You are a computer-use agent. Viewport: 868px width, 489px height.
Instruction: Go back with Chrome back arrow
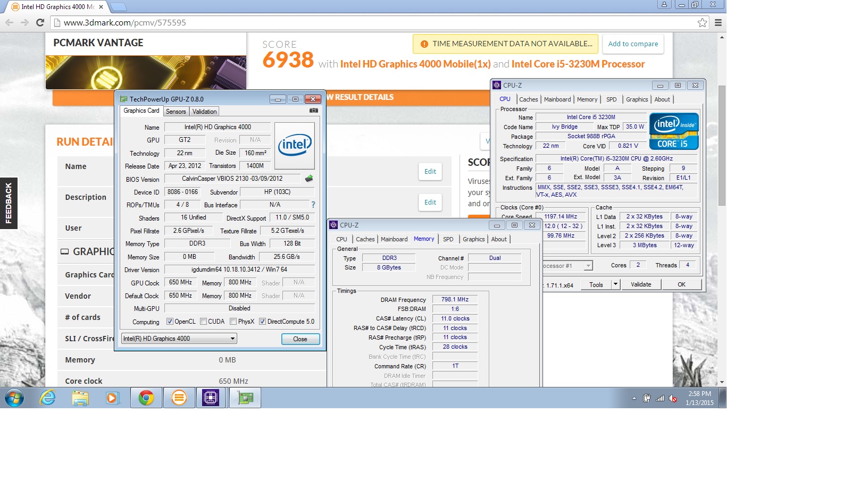tap(9, 22)
